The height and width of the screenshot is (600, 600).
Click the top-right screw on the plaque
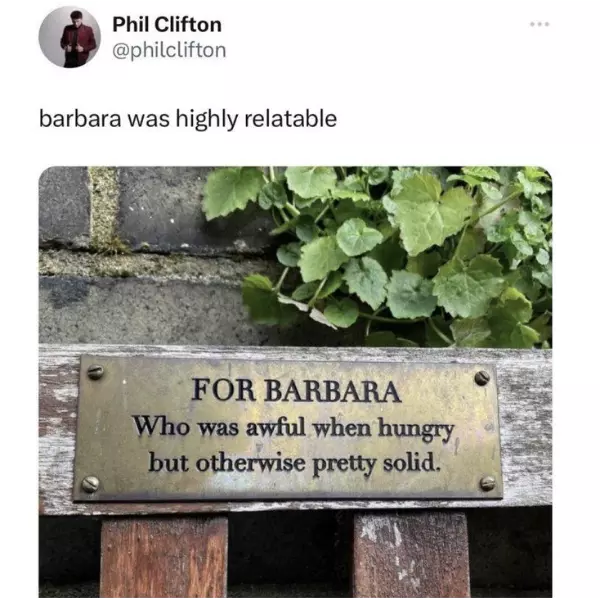pyautogui.click(x=482, y=378)
